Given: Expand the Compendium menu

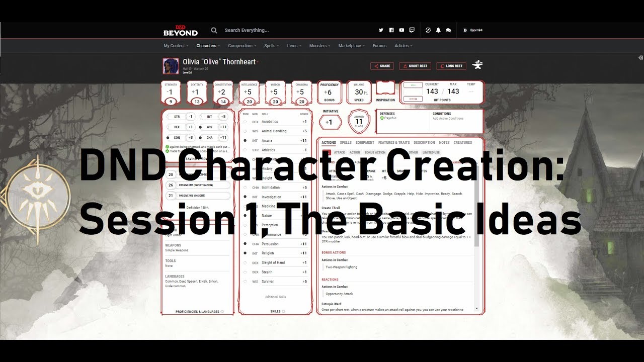Looking at the screenshot, I should tap(242, 46).
